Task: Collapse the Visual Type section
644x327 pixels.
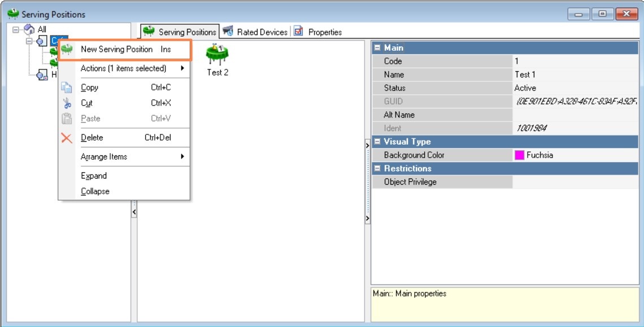Action: [x=377, y=142]
